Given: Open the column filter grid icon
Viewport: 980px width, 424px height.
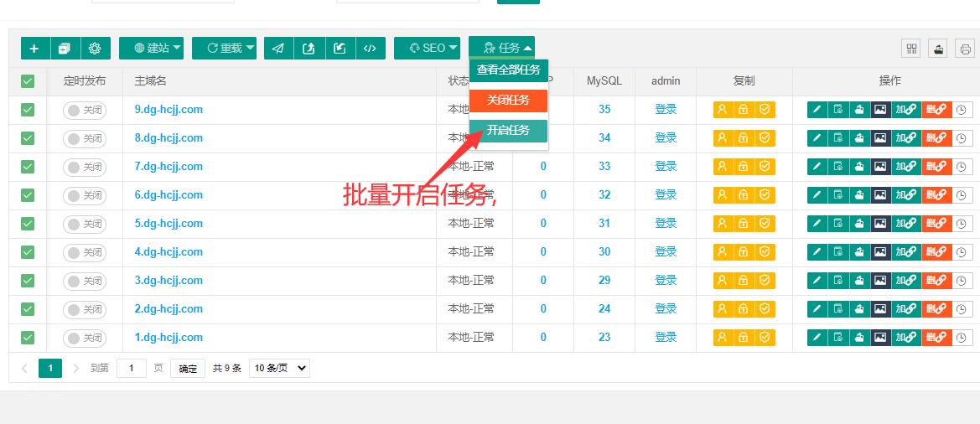Looking at the screenshot, I should pos(910,49).
